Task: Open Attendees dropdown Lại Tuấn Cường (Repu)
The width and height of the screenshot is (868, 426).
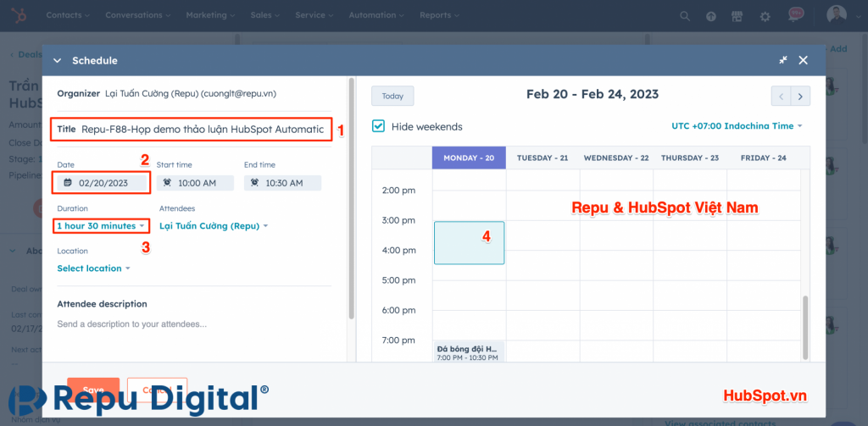Action: click(214, 226)
